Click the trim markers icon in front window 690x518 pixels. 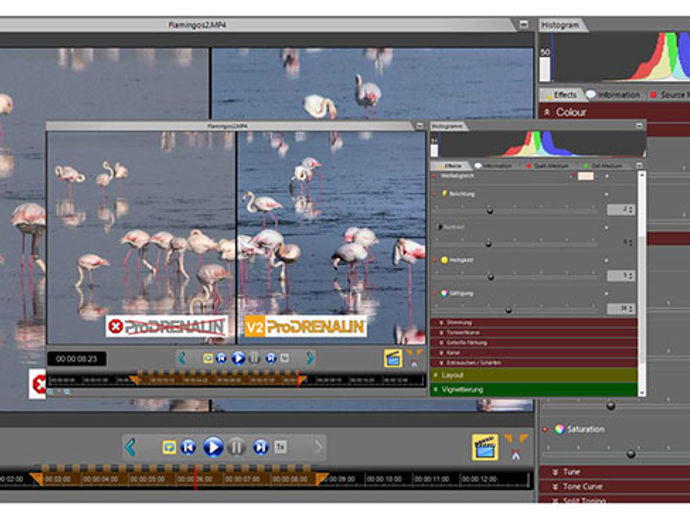tap(414, 358)
